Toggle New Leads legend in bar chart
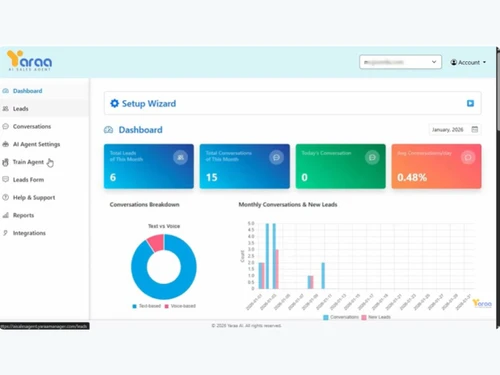 click(376, 317)
